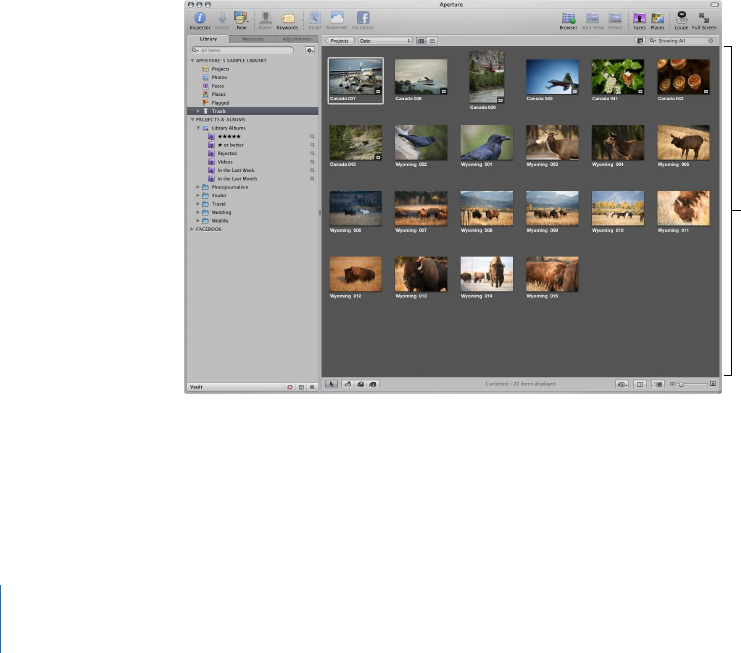741x653 pixels.
Task: Toggle metadata overlay button in tool strip
Action: click(x=657, y=384)
